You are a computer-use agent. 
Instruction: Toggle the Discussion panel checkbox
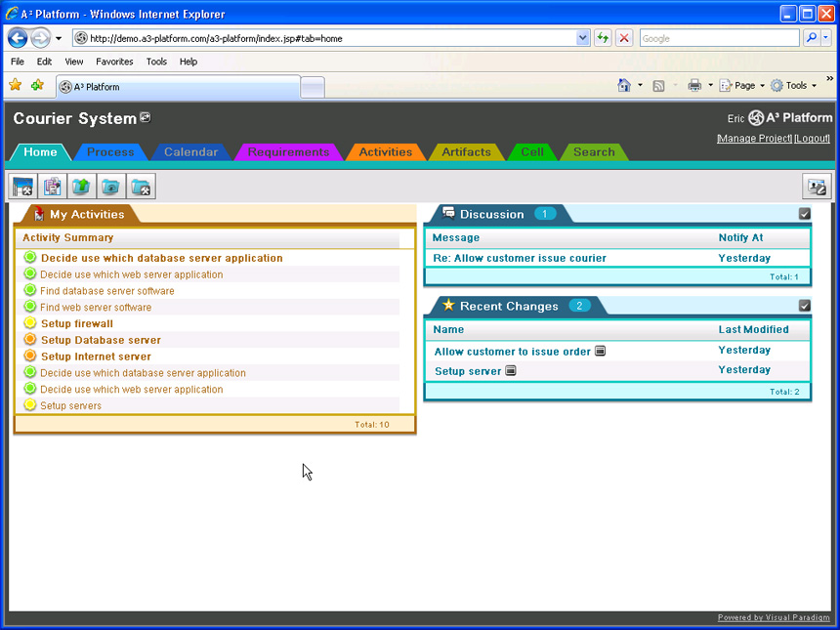804,214
